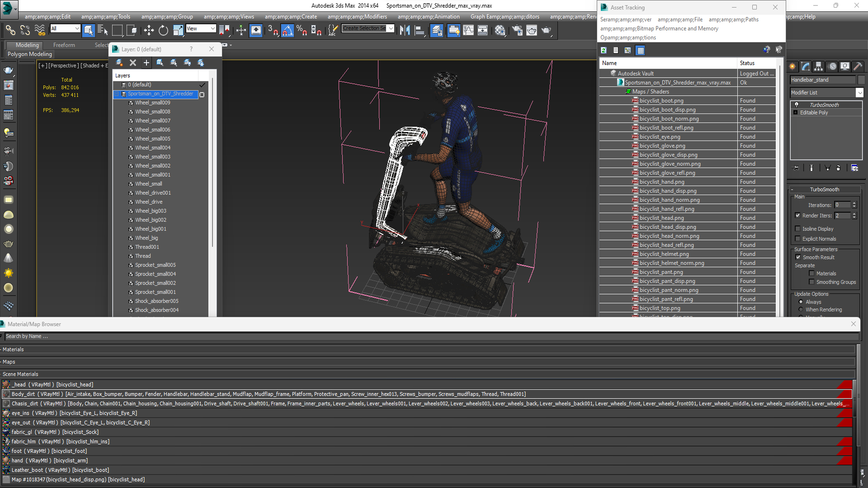Toggle TurboSmooth modifier lightbulb visibility

(x=796, y=105)
